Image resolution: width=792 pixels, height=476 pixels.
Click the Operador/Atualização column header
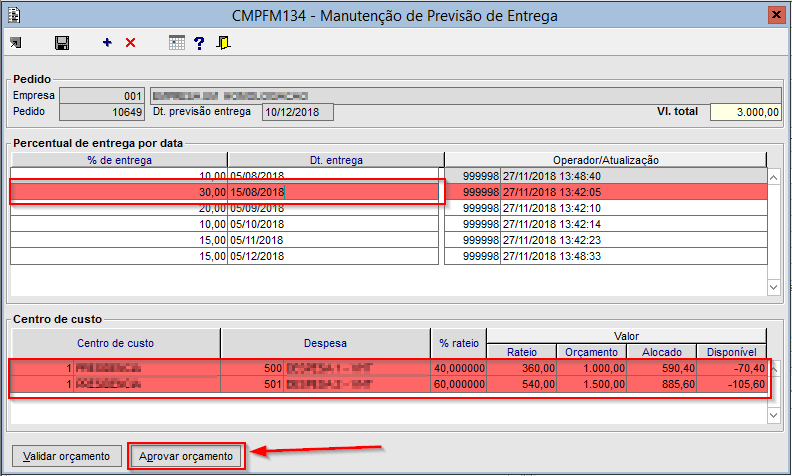point(606,160)
